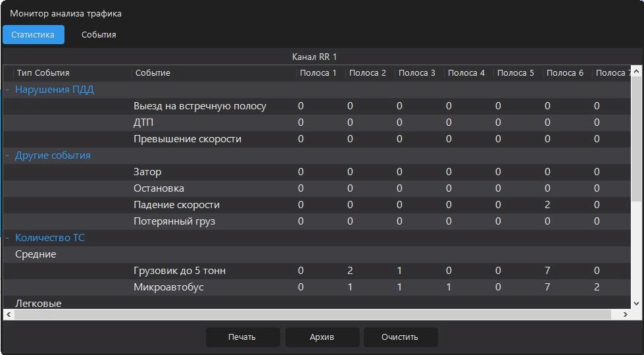Click the horizontal scrollbar right arrow

(625, 314)
